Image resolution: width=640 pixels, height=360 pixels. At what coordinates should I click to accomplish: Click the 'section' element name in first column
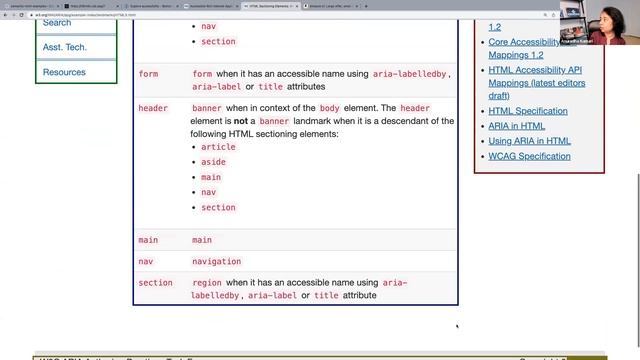(x=156, y=282)
